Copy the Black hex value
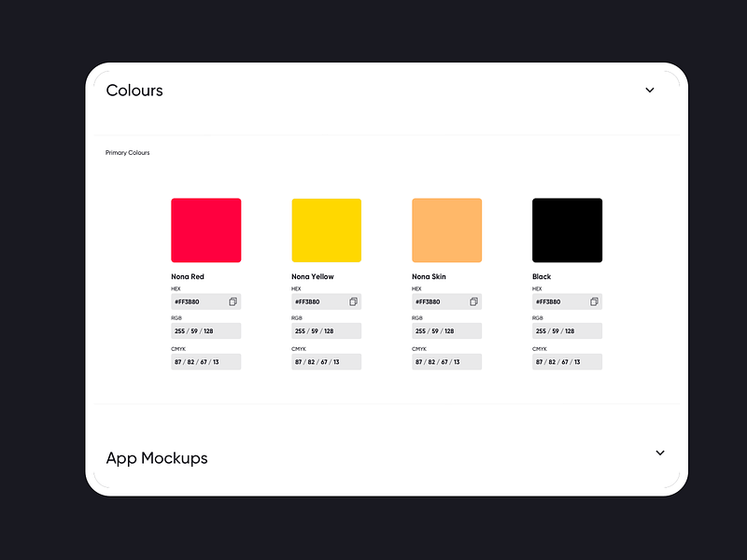The image size is (747, 560). coord(594,301)
